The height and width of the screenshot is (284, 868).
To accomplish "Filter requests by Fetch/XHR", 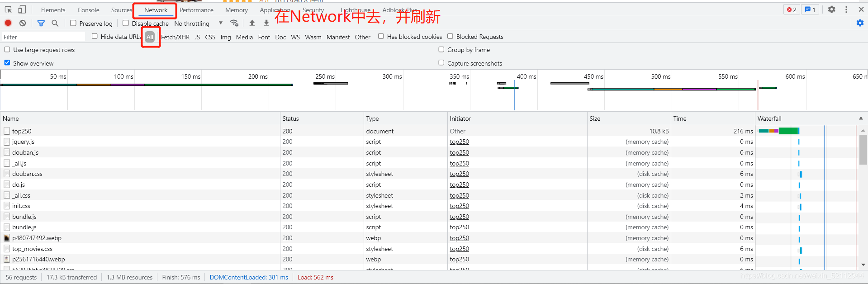I will tap(175, 37).
